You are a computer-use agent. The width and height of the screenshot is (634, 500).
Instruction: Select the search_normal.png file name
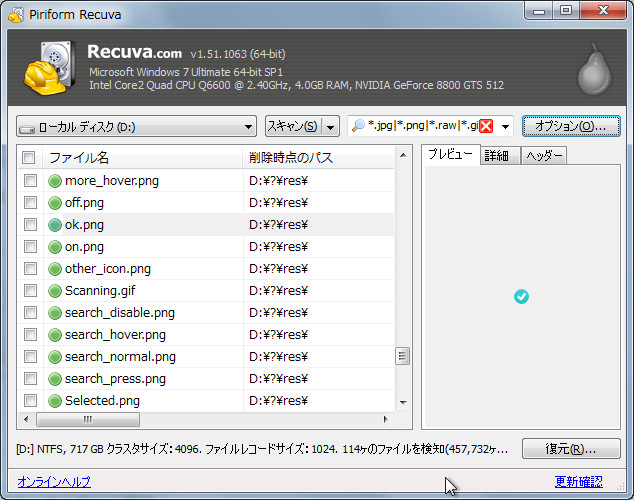pos(120,357)
